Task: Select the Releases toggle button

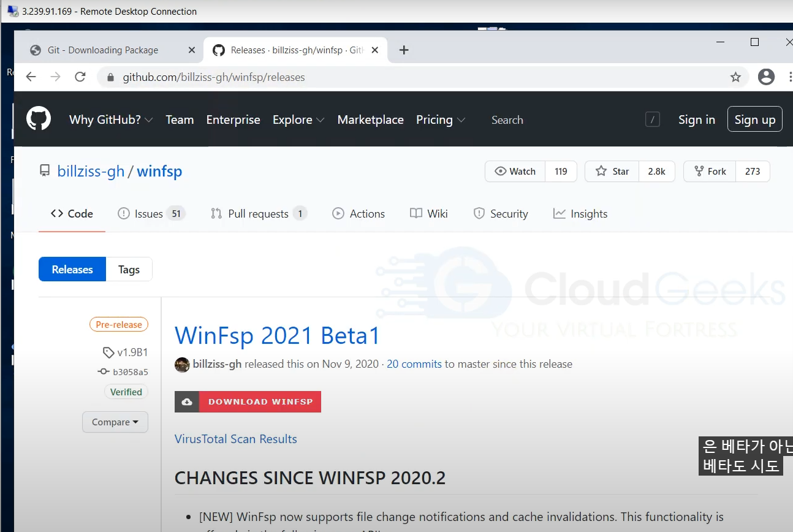Action: 72,270
